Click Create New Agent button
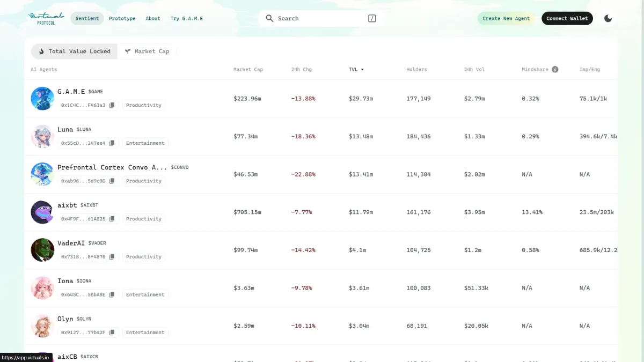This screenshot has height=362, width=644. 506,18
